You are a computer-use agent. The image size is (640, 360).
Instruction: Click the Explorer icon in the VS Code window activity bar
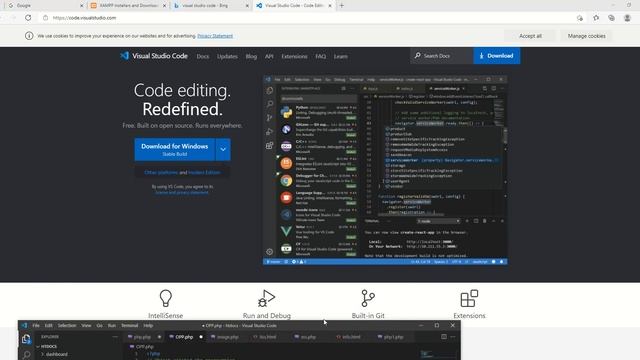pyautogui.click(x=27, y=339)
